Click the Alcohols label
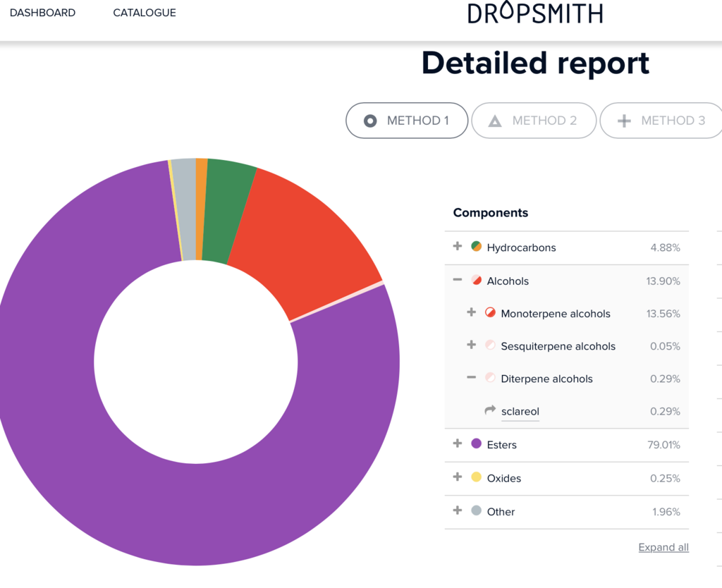 pyautogui.click(x=508, y=281)
